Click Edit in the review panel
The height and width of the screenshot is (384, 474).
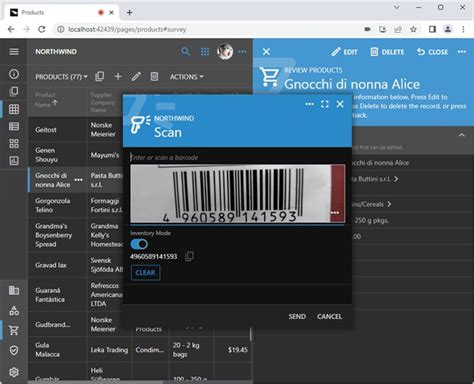(x=344, y=52)
